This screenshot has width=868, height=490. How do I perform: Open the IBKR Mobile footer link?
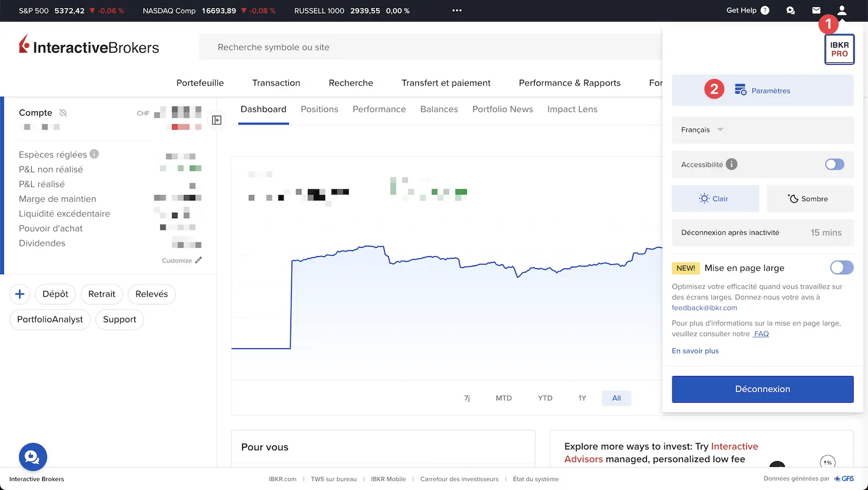click(x=388, y=479)
